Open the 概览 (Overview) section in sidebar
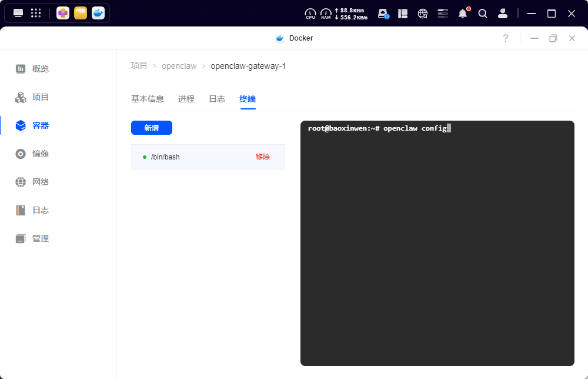Screen dimensions: 588x379 40,68
